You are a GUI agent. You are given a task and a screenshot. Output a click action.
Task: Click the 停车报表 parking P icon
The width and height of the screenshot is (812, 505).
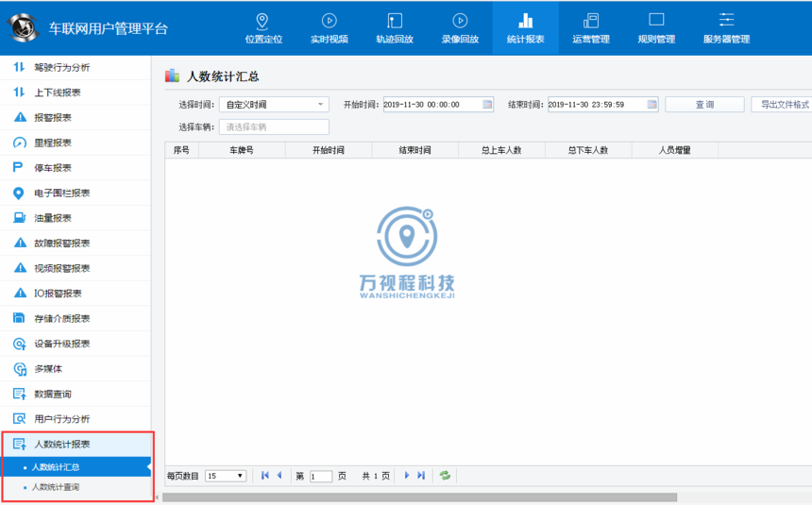(18, 167)
